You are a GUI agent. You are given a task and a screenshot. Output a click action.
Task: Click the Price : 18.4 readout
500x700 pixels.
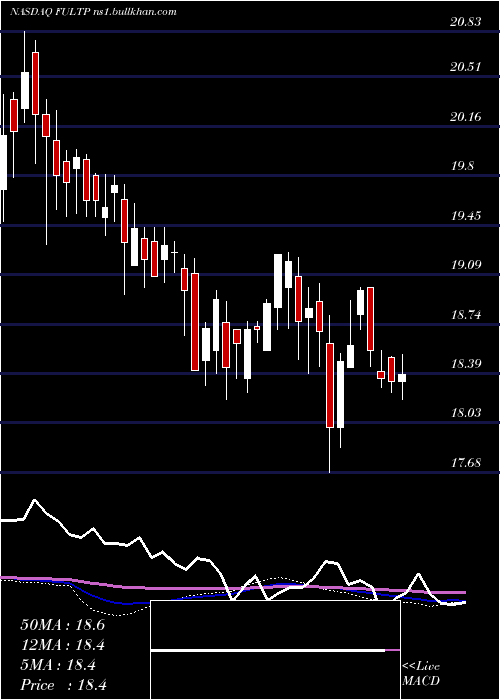[x=63, y=685]
